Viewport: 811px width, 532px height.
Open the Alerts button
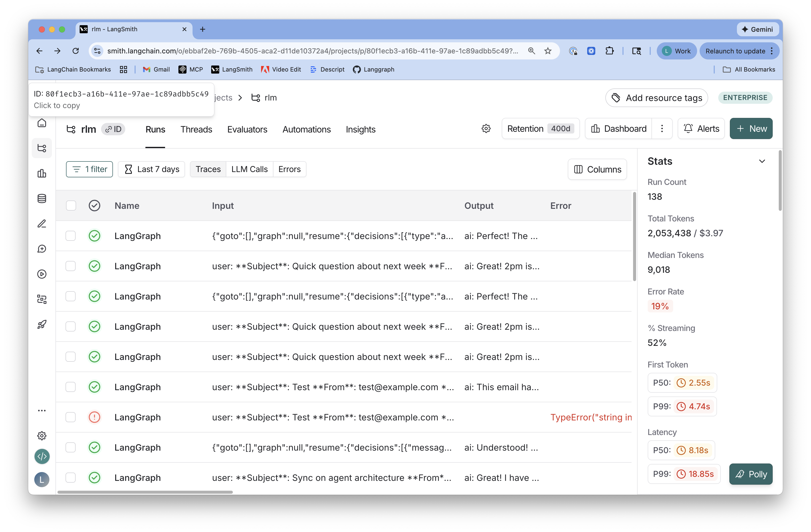(701, 128)
